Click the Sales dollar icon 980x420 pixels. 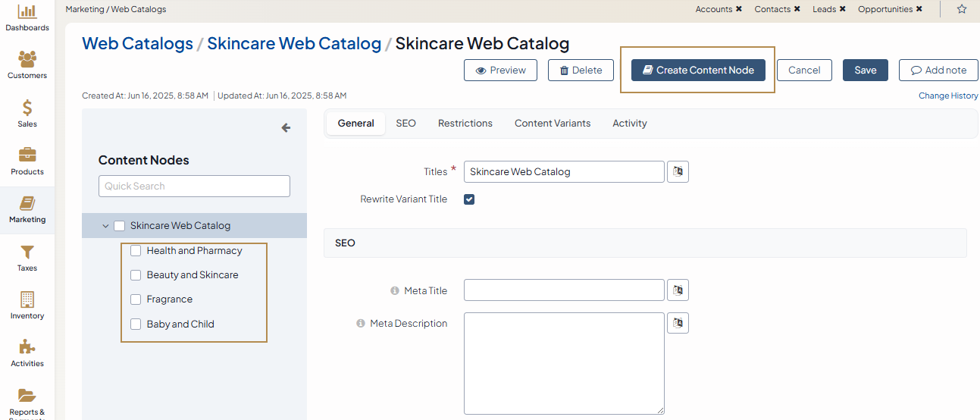(x=27, y=108)
